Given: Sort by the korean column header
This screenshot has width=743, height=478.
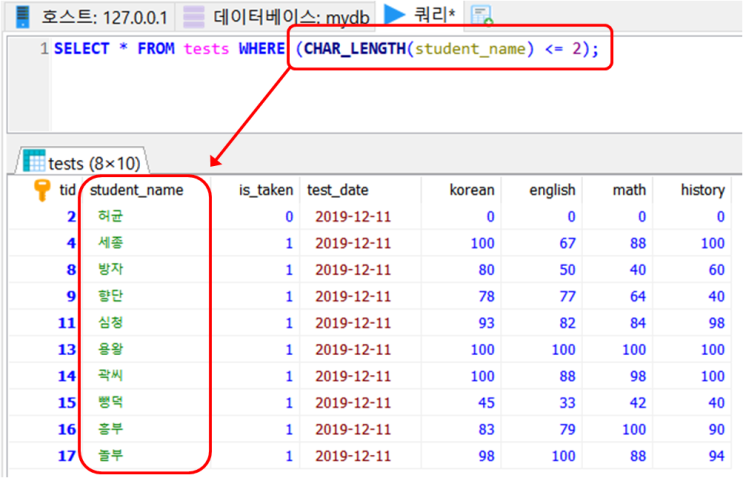Looking at the screenshot, I should pyautogui.click(x=471, y=190).
